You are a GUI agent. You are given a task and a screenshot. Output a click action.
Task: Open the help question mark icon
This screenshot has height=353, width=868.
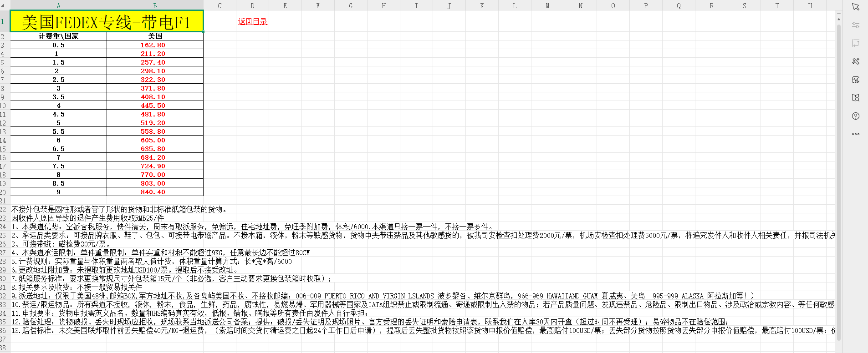856,116
